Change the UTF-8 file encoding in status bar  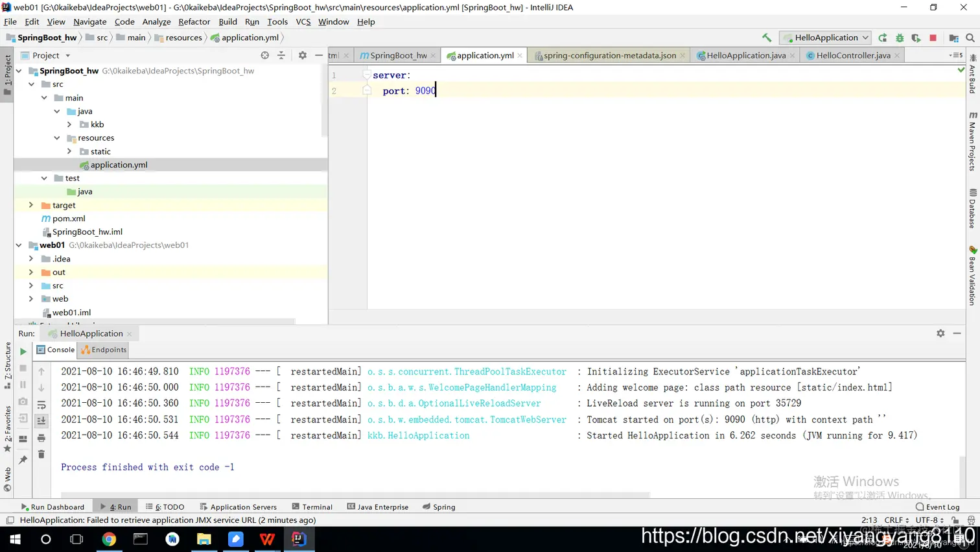929,520
